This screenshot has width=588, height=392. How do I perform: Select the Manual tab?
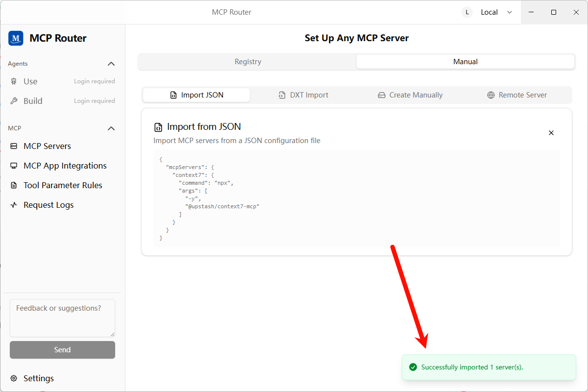point(465,62)
